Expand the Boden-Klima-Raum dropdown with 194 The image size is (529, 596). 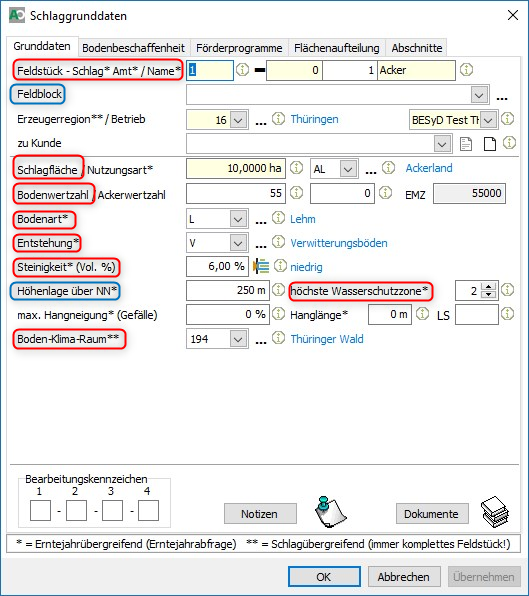tap(238, 339)
